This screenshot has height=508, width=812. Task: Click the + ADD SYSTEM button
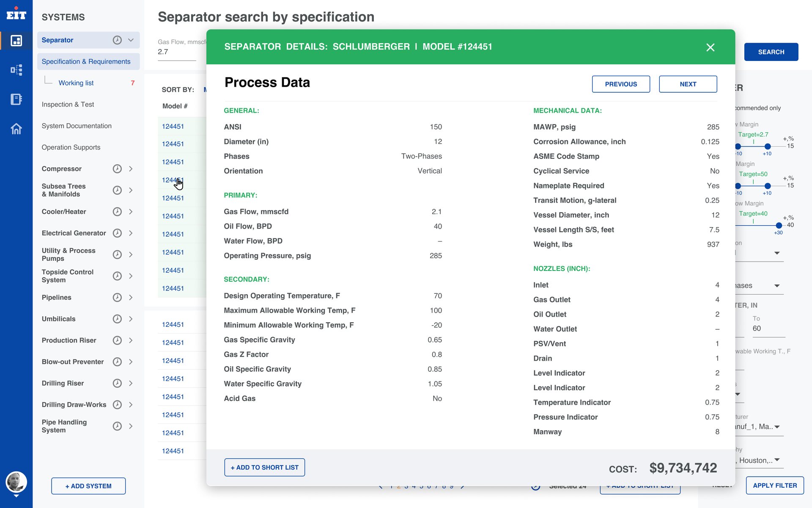(88, 486)
